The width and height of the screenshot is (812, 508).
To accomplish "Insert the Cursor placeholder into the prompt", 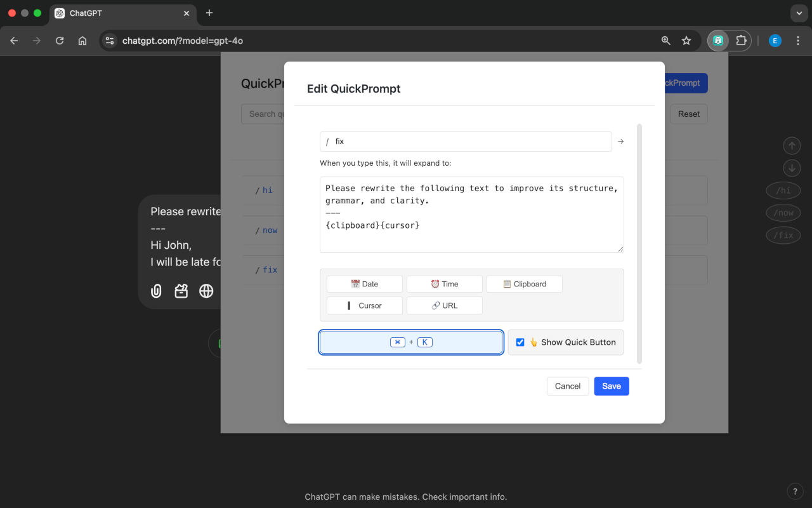I will click(x=364, y=305).
